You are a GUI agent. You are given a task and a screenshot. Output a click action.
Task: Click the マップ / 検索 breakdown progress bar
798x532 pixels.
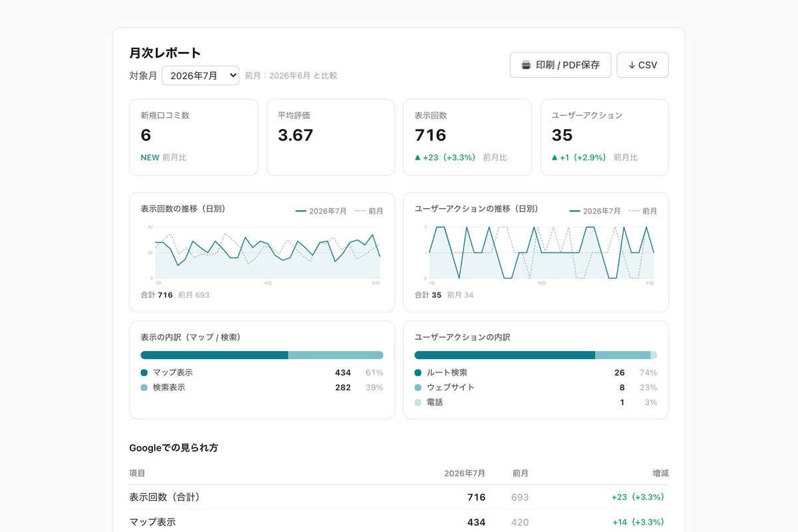pyautogui.click(x=262, y=355)
